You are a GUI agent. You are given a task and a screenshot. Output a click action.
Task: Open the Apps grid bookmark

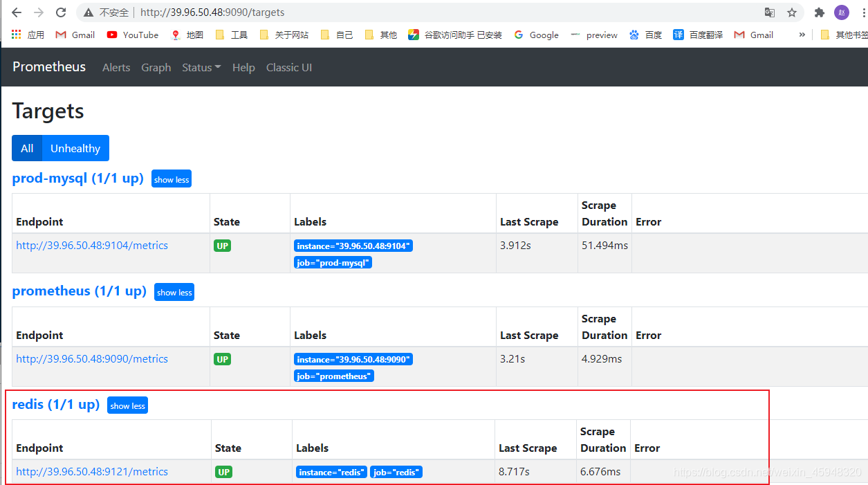click(x=28, y=35)
